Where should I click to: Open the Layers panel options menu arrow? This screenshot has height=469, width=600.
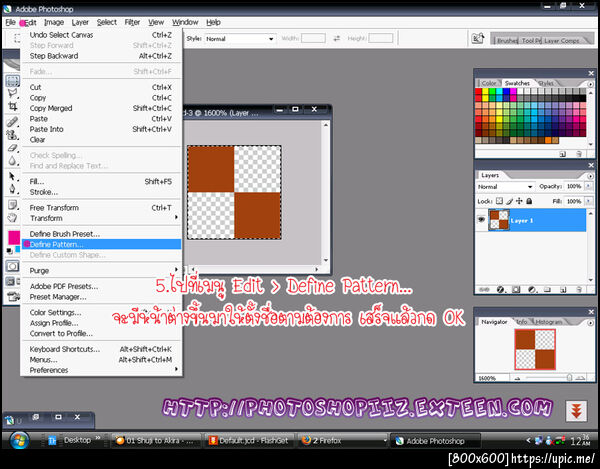tap(590, 176)
